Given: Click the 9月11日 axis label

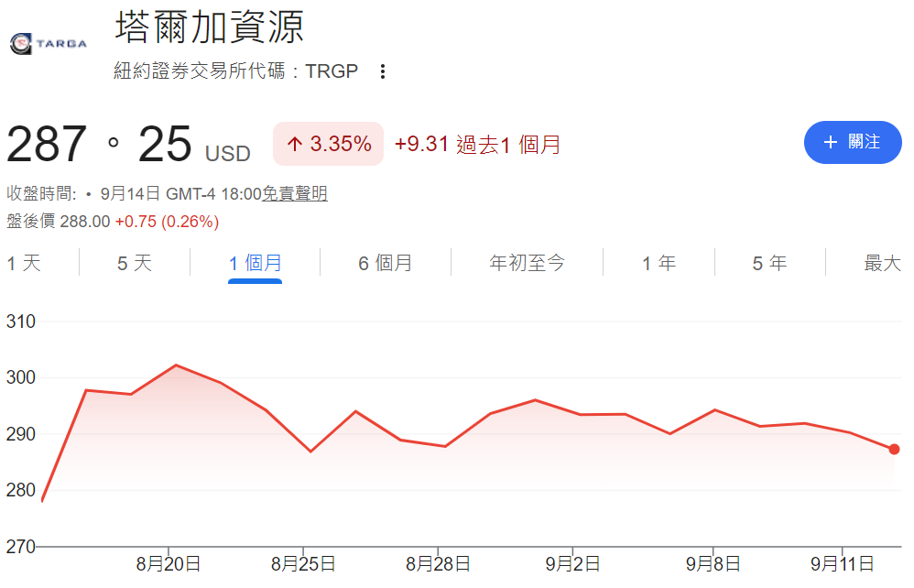Looking at the screenshot, I should pos(843,564).
